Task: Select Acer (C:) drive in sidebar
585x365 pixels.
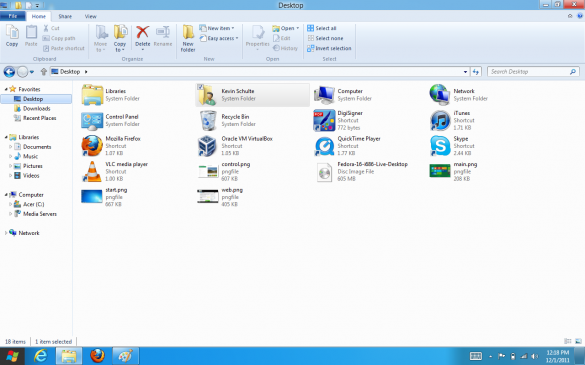Action: click(x=33, y=204)
